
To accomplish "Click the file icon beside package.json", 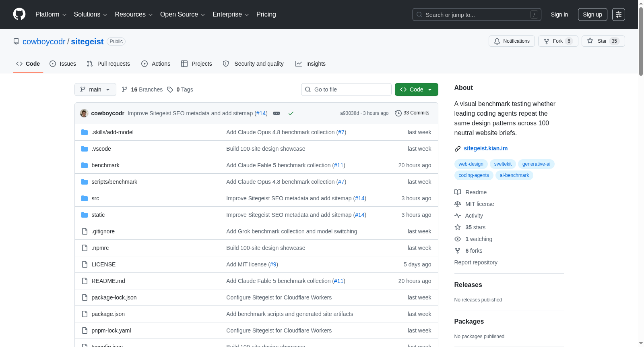I will click(x=85, y=314).
